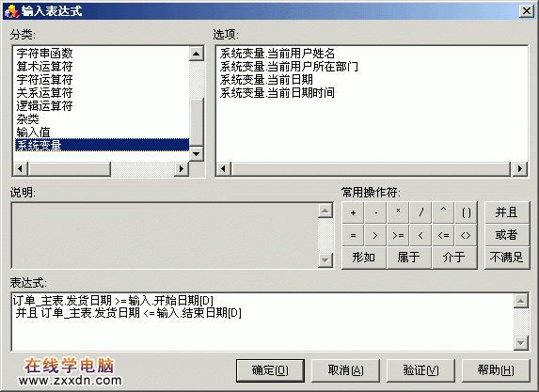Insert the parentheses operator
The height and width of the screenshot is (392, 539).
coord(466,212)
